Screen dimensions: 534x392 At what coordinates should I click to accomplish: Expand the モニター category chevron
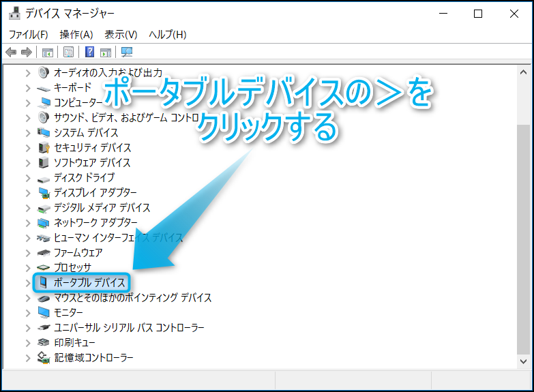(x=28, y=312)
